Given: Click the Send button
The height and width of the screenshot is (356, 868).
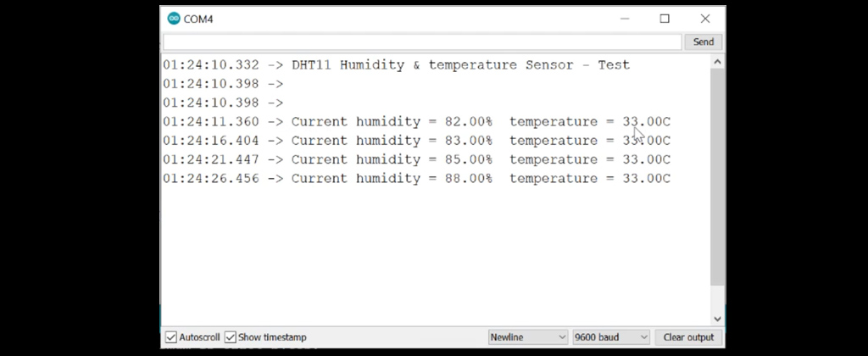Looking at the screenshot, I should 703,42.
